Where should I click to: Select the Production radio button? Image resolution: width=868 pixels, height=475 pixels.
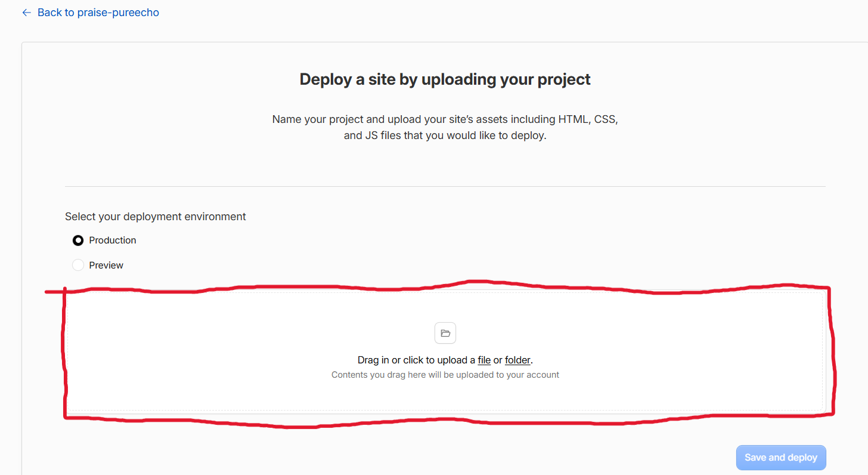[78, 240]
